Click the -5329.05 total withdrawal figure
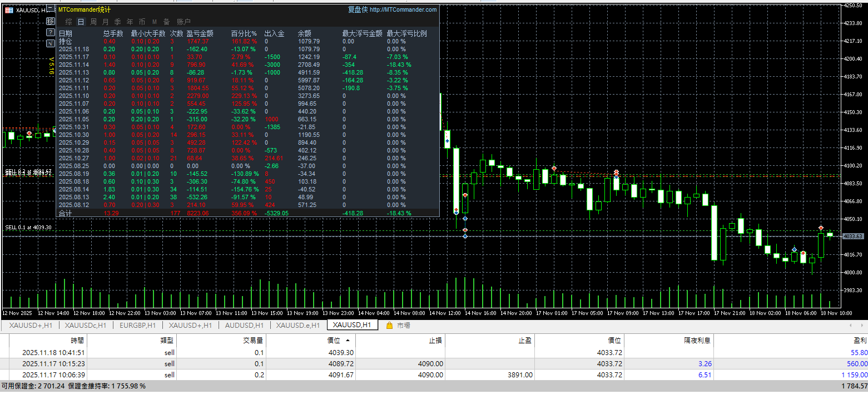 [276, 213]
